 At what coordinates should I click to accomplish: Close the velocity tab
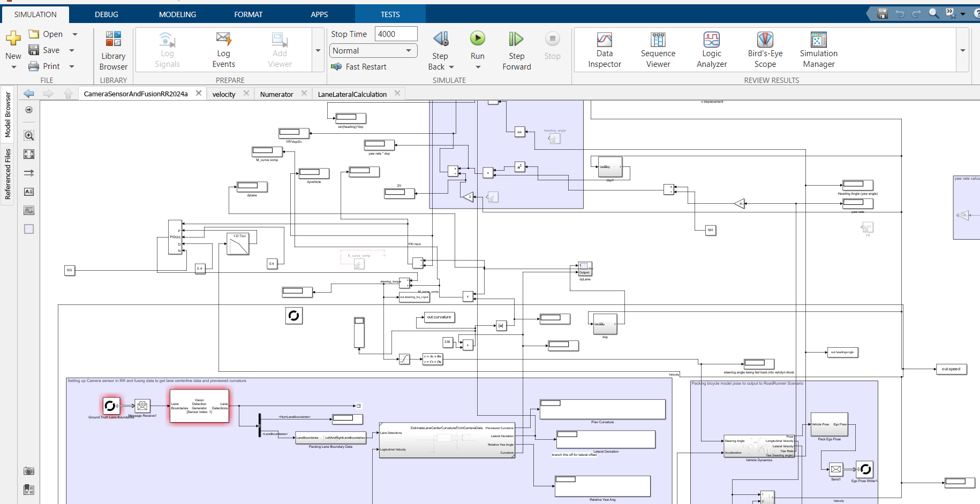click(246, 93)
